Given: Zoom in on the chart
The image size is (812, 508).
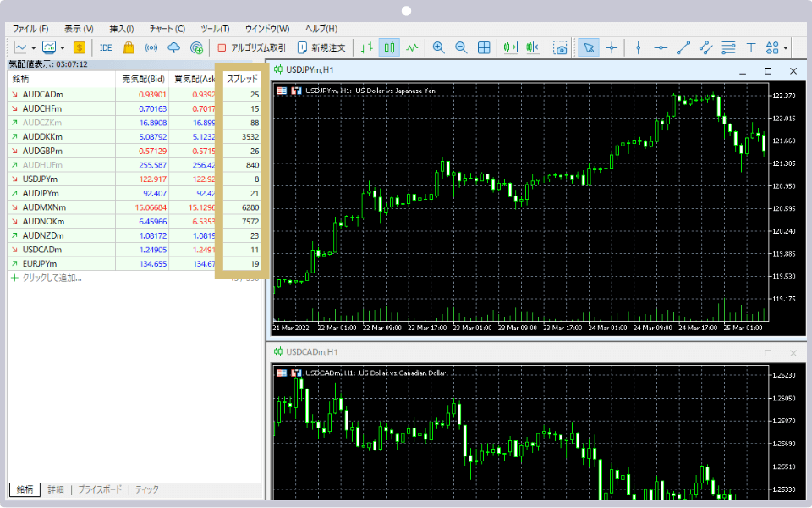Looking at the screenshot, I should point(439,47).
